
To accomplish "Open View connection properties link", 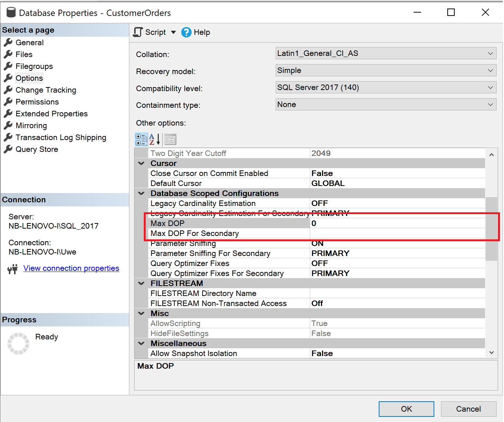I will [71, 268].
